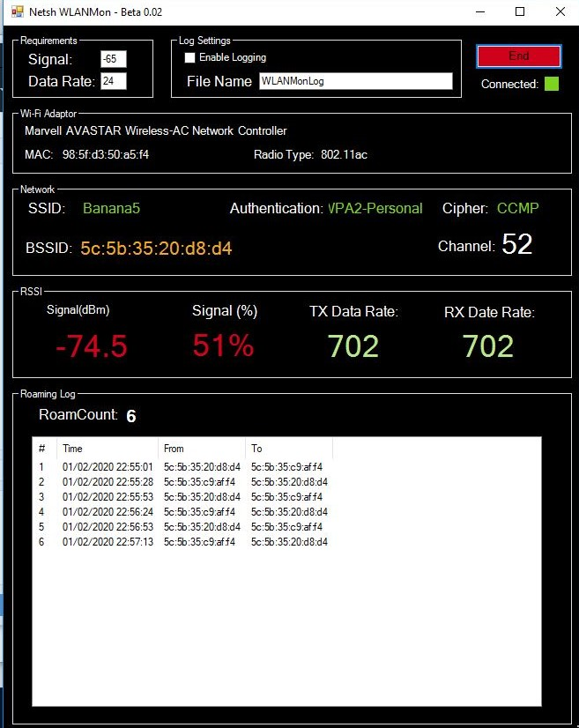Click the Netsh WLANMon app icon in title bar
The width and height of the screenshot is (579, 728).
[x=17, y=11]
